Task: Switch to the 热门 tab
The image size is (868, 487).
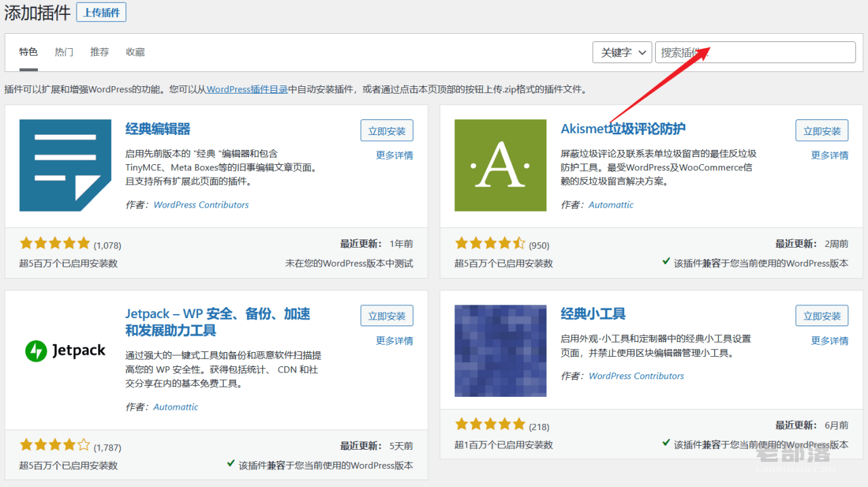Action: tap(64, 52)
